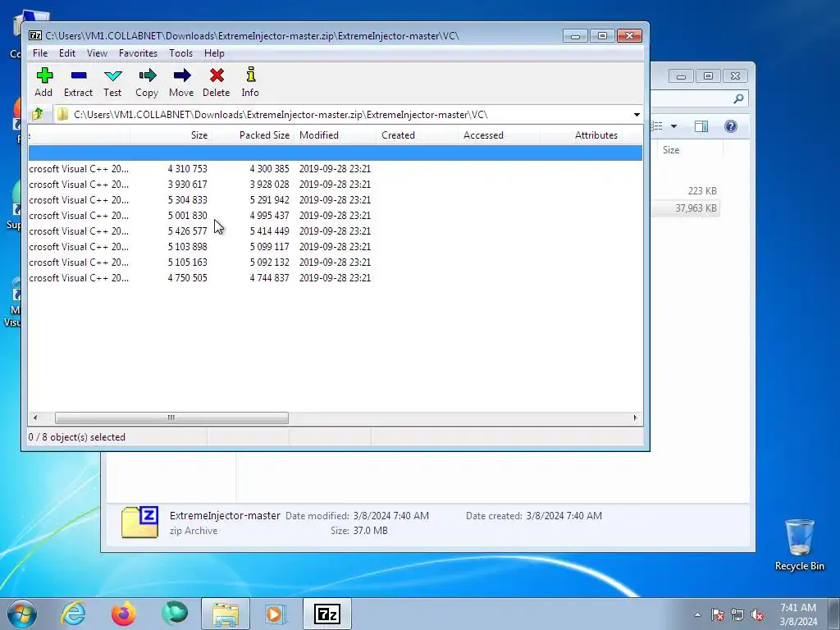
Task: Click the Test checkmark icon
Action: pos(113,75)
